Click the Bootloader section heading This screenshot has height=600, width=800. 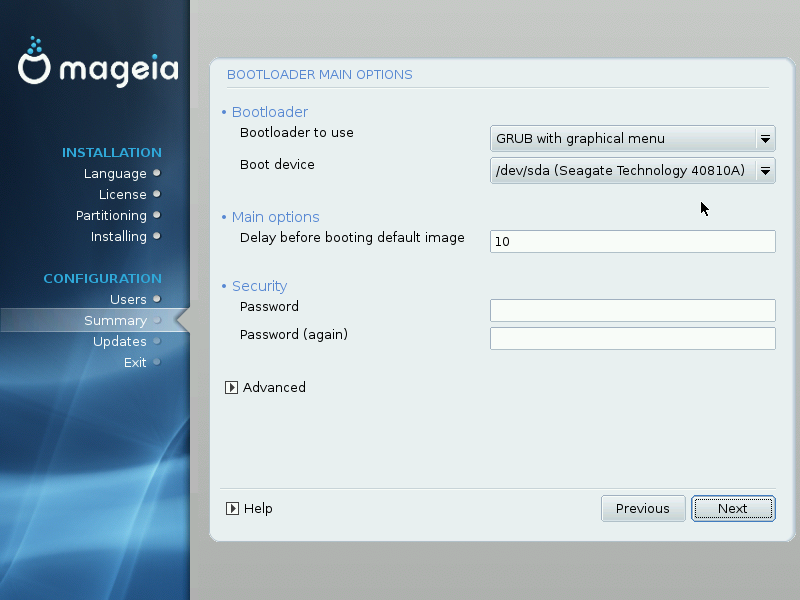pyautogui.click(x=270, y=112)
